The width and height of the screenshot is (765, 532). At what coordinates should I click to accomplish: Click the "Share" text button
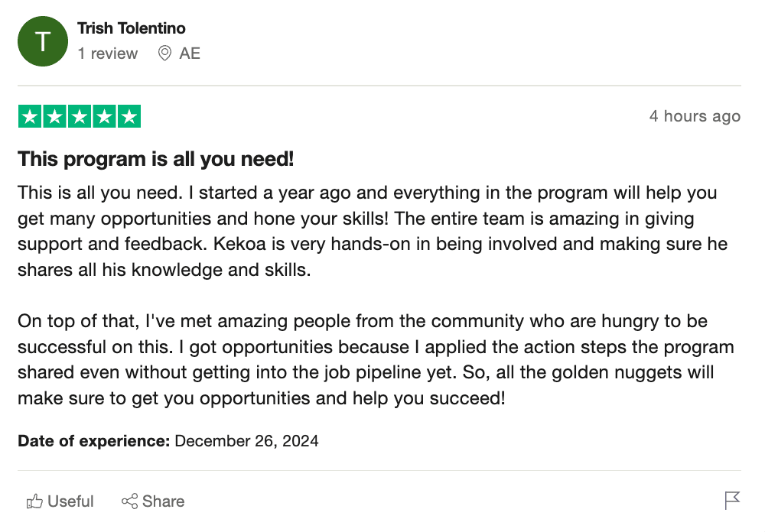pos(163,501)
